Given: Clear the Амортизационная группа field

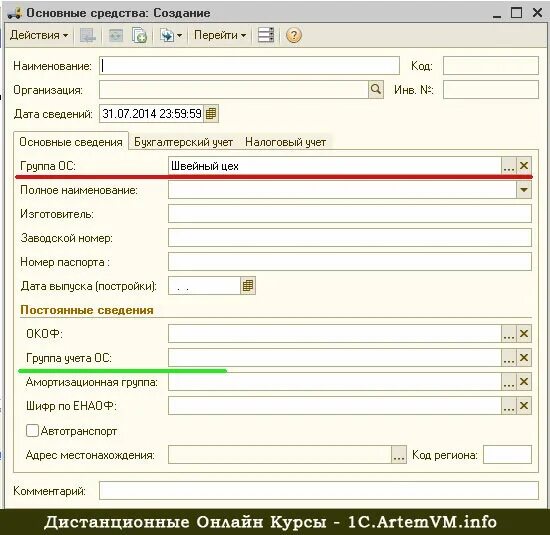Looking at the screenshot, I should pos(524,382).
